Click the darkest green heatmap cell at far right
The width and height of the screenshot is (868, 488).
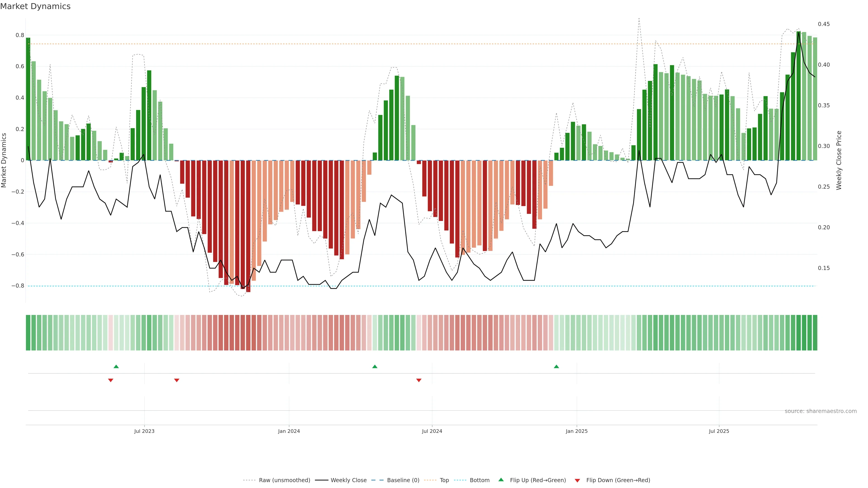coord(815,332)
